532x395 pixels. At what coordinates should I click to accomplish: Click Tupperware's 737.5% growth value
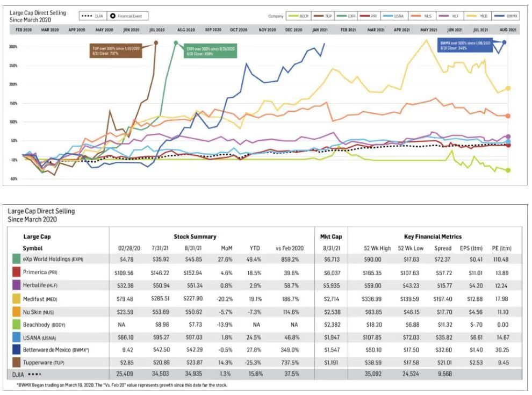[x=290, y=362]
